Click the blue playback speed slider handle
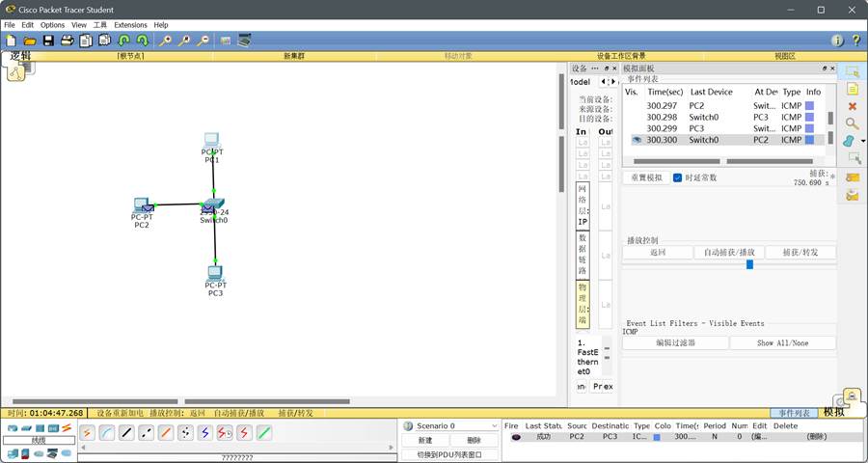 (749, 264)
